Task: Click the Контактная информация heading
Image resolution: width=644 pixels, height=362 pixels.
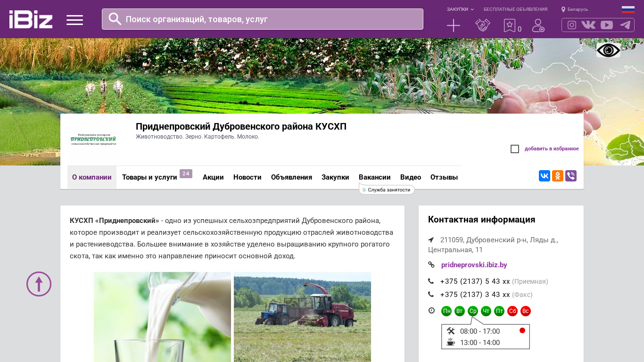Action: click(481, 220)
